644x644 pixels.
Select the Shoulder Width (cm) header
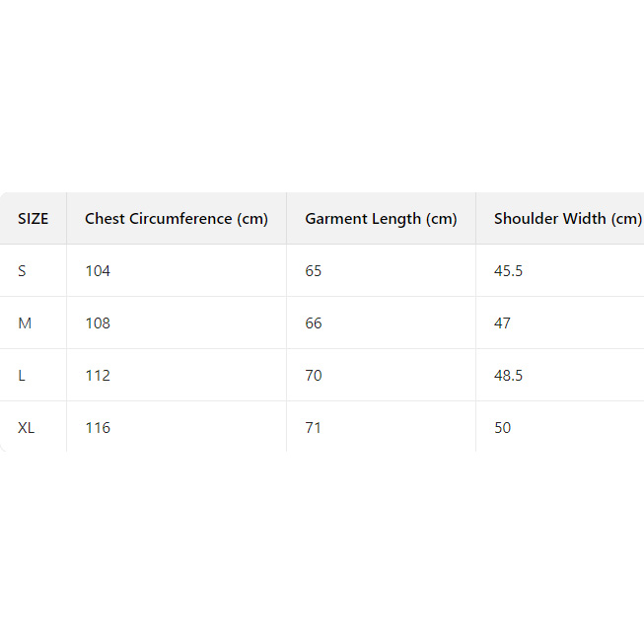567,219
